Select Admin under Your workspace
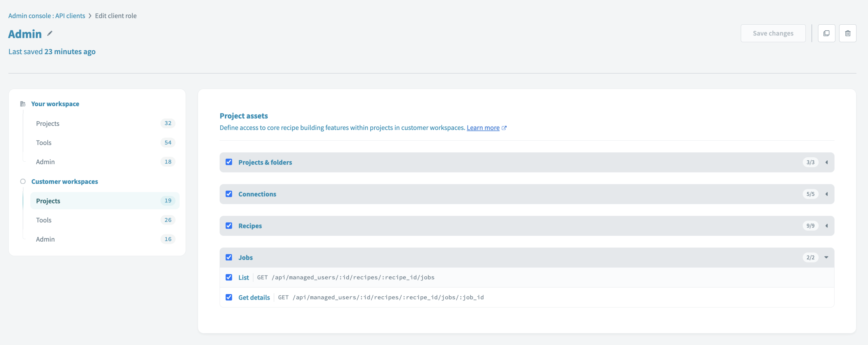Viewport: 868px width, 345px height. pyautogui.click(x=45, y=162)
